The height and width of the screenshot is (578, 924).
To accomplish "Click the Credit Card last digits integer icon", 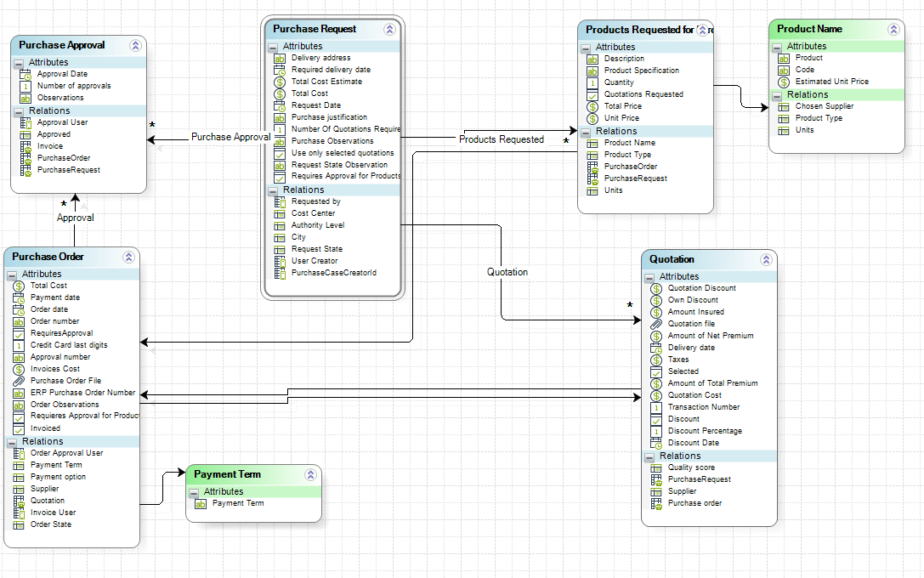I will click(19, 346).
